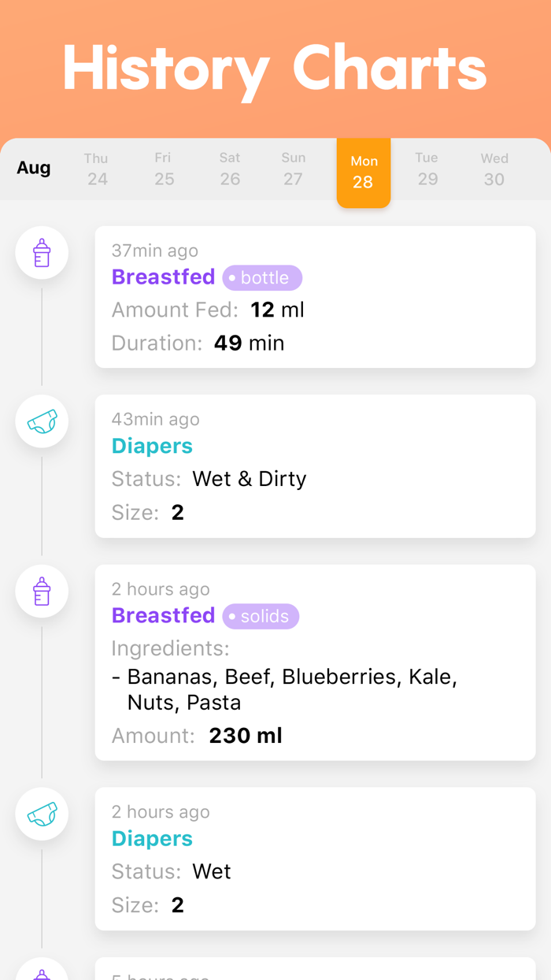Switch to Sat 26
This screenshot has height=980, width=551.
(x=229, y=171)
